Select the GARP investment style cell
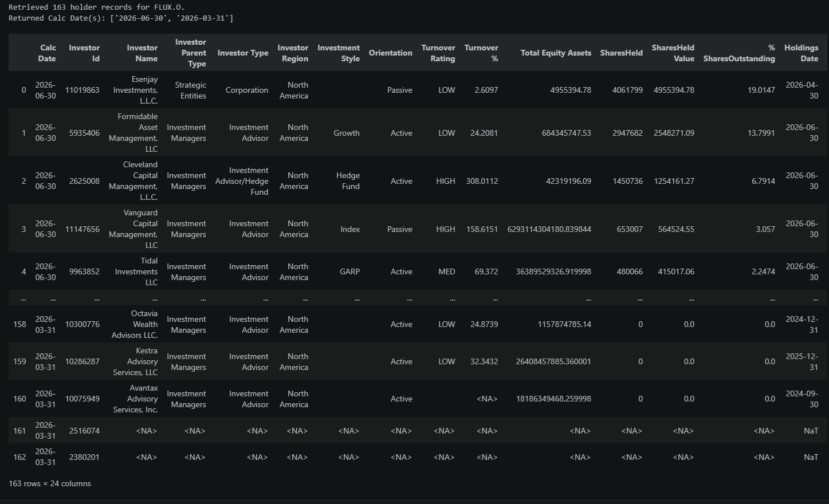The image size is (829, 504). pos(349,271)
